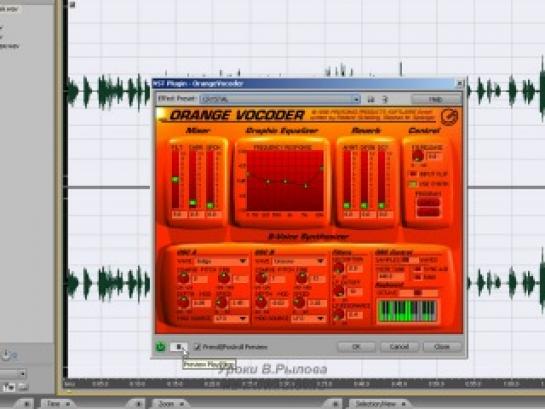The width and height of the screenshot is (545, 409).
Task: Open the Zoom panel tab
Action: [170, 404]
